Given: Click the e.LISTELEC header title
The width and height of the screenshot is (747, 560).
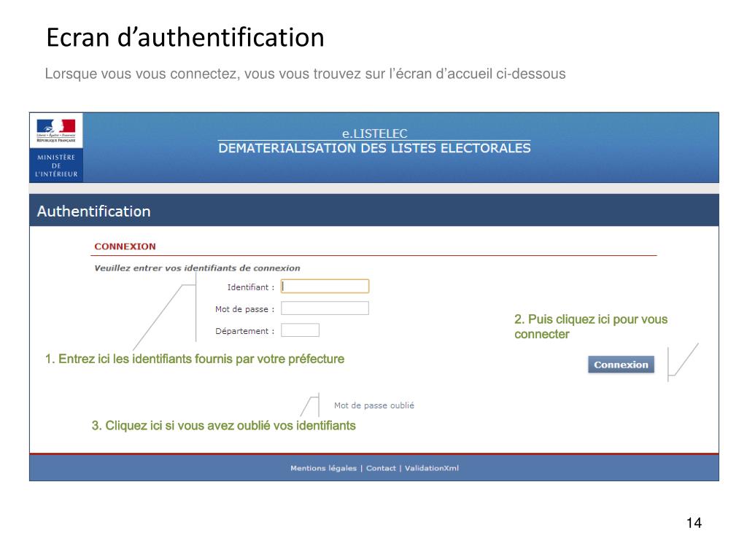Looking at the screenshot, I should pos(374,133).
